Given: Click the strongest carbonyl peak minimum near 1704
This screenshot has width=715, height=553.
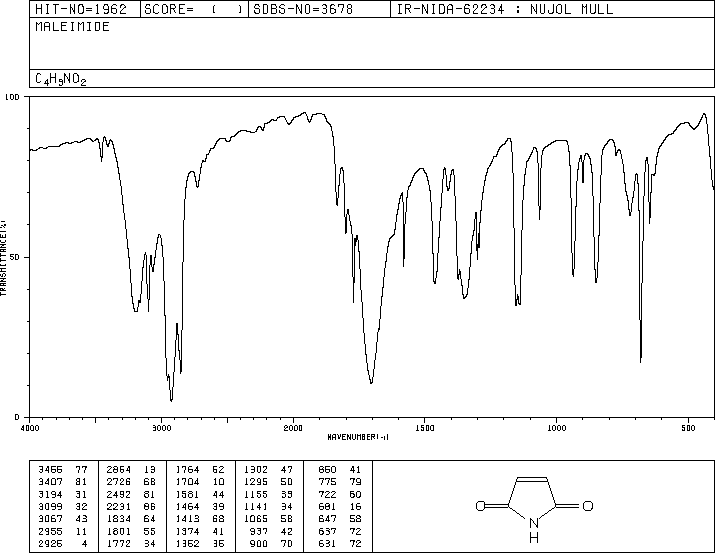Looking at the screenshot, I should [x=371, y=382].
